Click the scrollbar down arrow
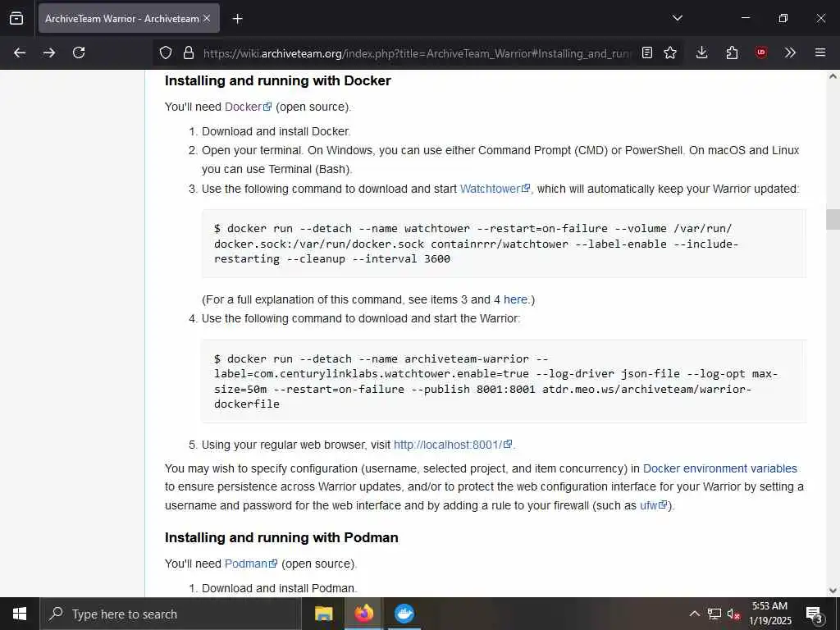840x630 pixels. click(x=833, y=591)
